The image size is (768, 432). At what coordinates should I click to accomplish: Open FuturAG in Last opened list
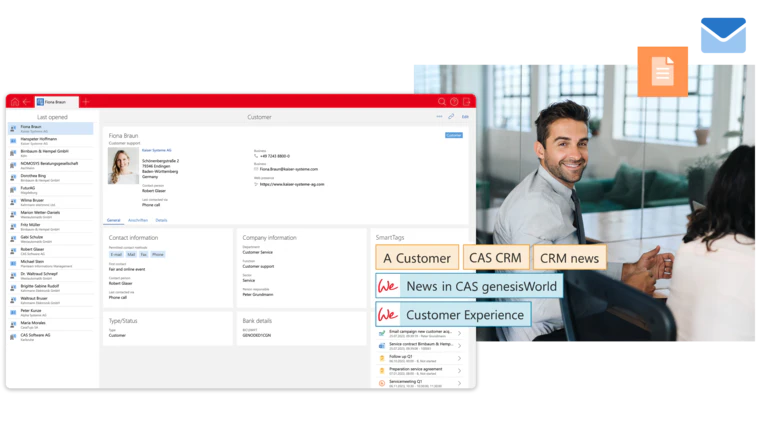pos(50,190)
